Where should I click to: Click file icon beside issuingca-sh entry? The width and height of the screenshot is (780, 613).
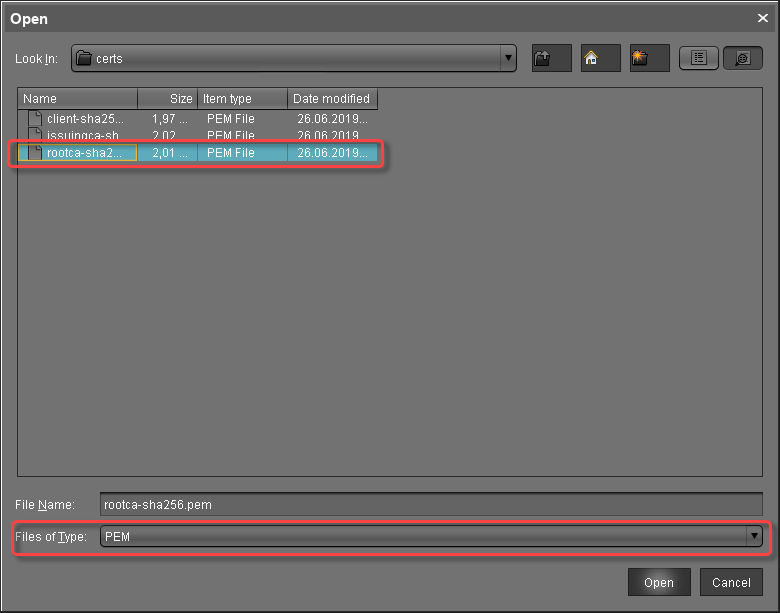[x=35, y=136]
